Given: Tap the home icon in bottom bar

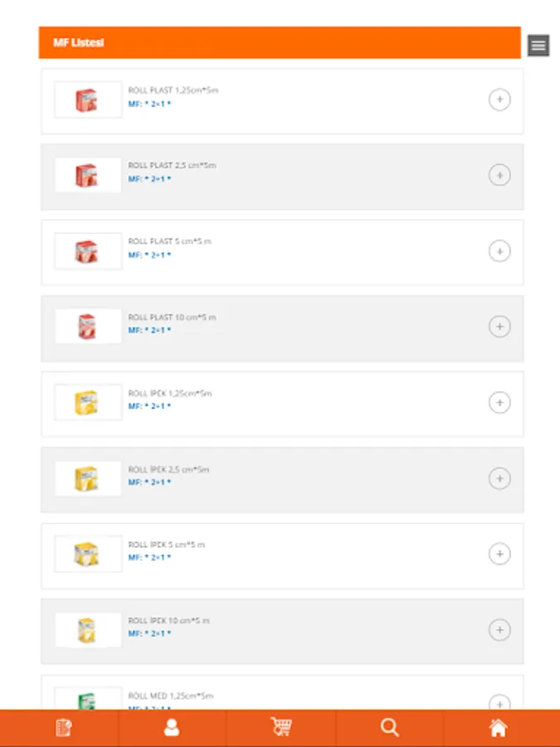Looking at the screenshot, I should [x=498, y=728].
